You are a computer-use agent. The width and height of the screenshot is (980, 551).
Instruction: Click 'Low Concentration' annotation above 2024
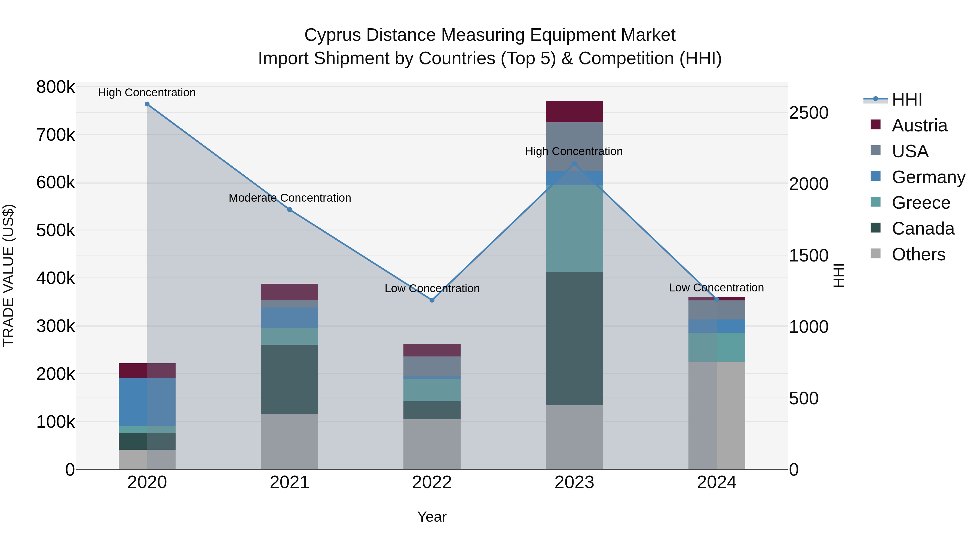point(716,288)
